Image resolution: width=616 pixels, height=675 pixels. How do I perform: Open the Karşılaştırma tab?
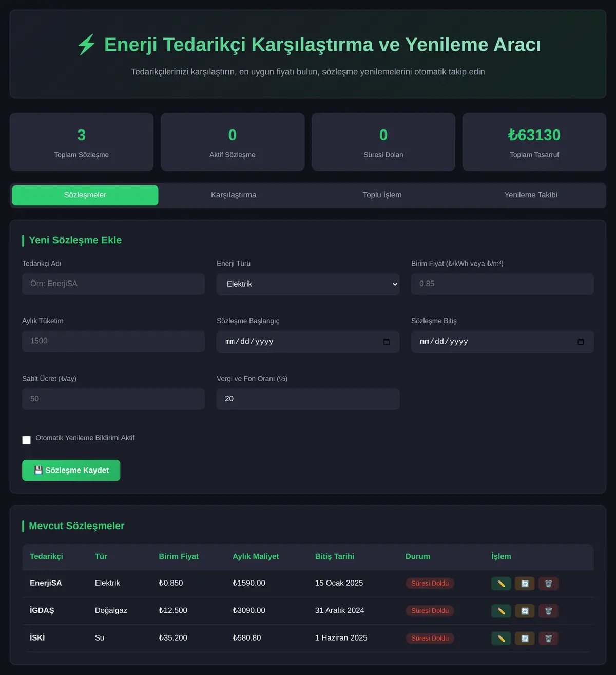(x=234, y=195)
